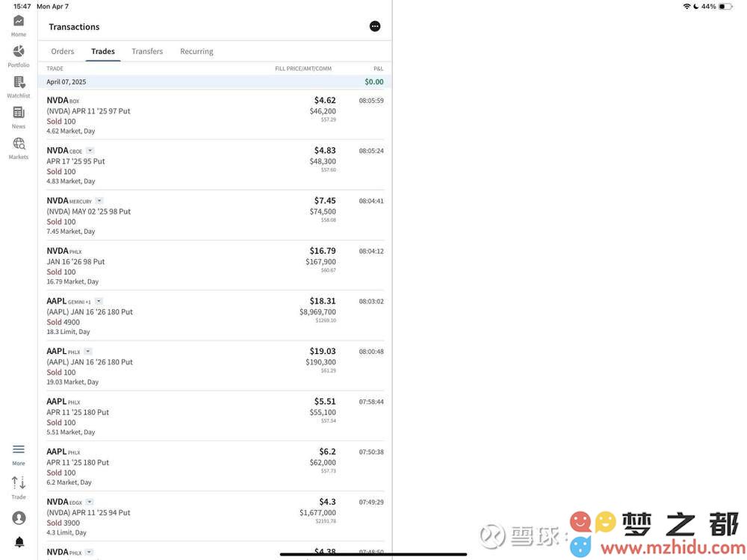Click the $0.00 daily P&L value
747x560 pixels.
click(x=374, y=82)
